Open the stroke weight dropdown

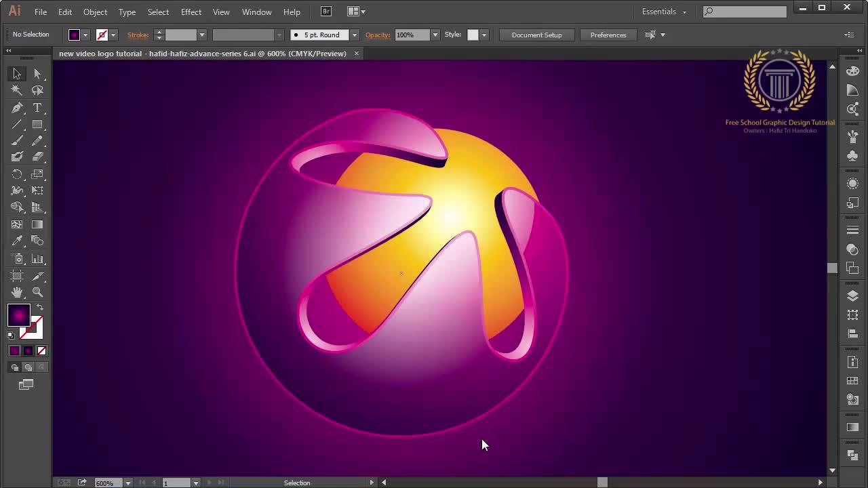coord(201,35)
